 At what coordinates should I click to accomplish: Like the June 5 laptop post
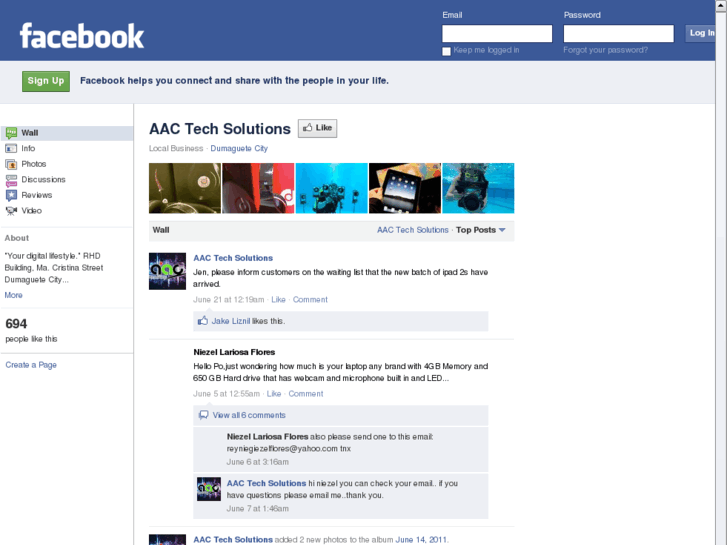pyautogui.click(x=274, y=394)
